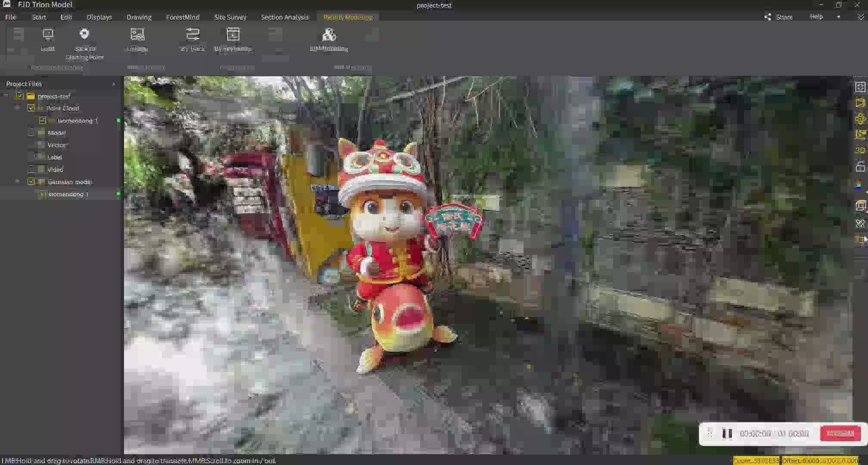Toggle the 3D view icon
This screenshot has height=465, width=868.
(860, 150)
